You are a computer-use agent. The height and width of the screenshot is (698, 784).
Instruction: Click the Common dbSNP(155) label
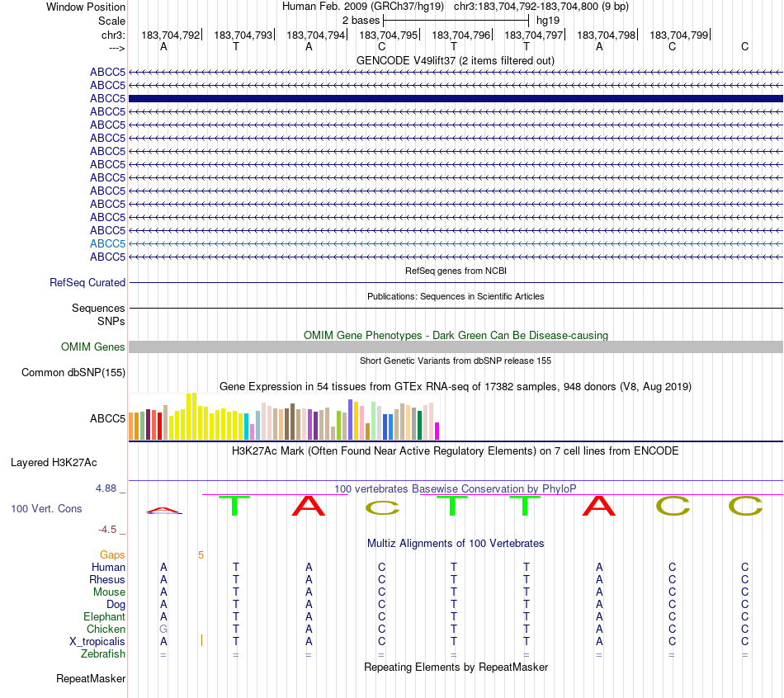point(73,372)
